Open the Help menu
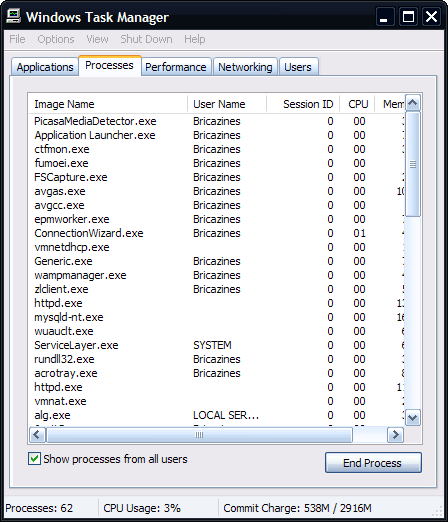Screen dimensions: 448x522 195,39
